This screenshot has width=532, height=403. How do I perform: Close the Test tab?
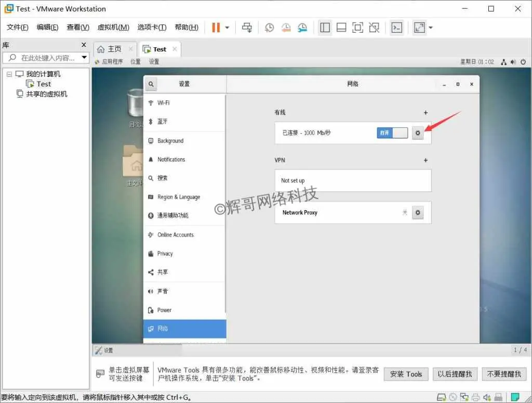(x=175, y=49)
